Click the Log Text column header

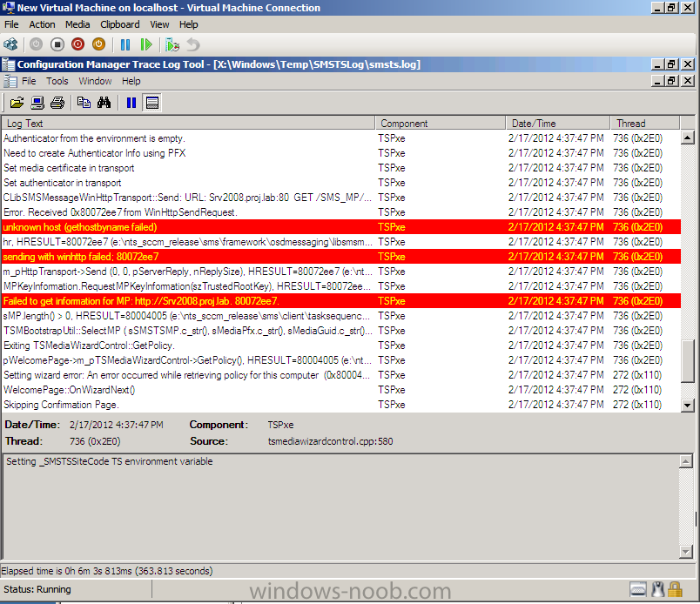(x=188, y=124)
